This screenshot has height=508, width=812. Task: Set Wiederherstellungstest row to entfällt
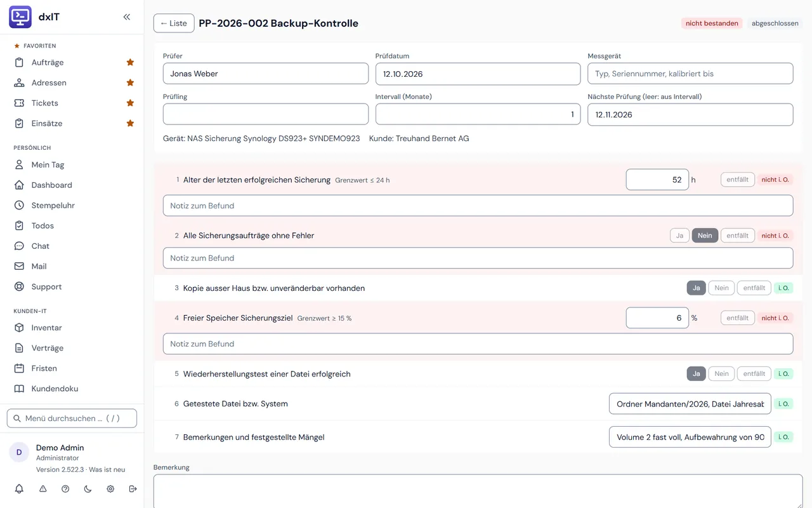(754, 374)
